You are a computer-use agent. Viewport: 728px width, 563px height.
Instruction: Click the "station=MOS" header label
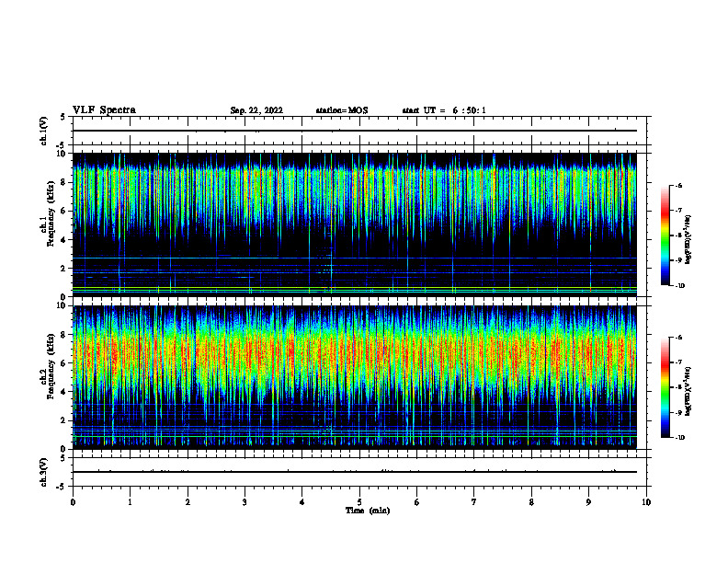click(x=342, y=110)
